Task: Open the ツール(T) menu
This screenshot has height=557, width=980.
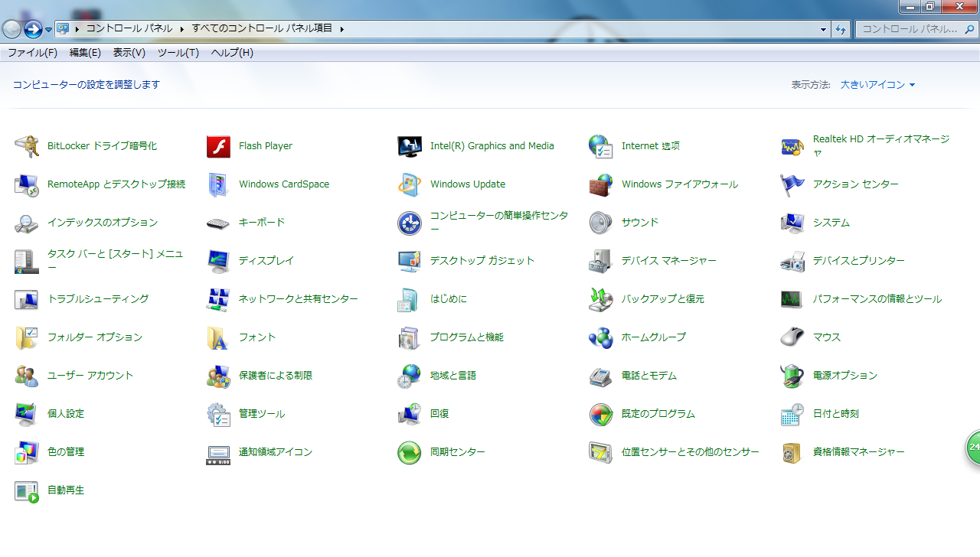Action: coord(178,53)
